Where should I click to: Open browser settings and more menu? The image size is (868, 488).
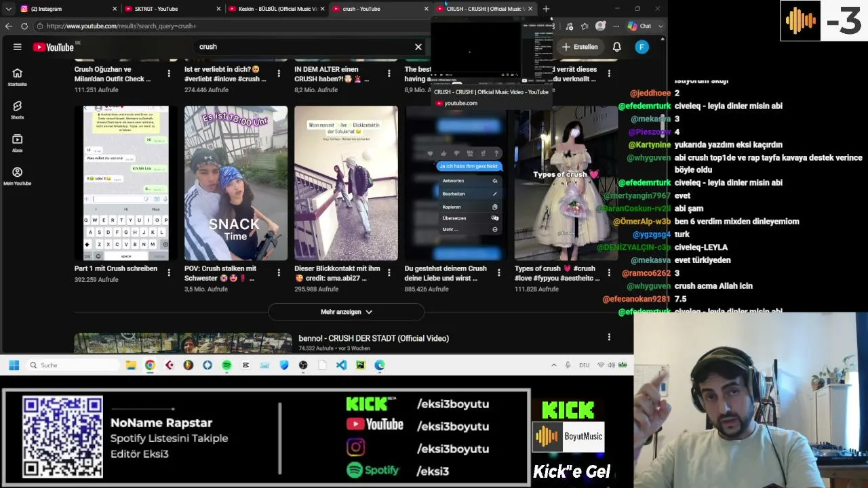pos(616,26)
